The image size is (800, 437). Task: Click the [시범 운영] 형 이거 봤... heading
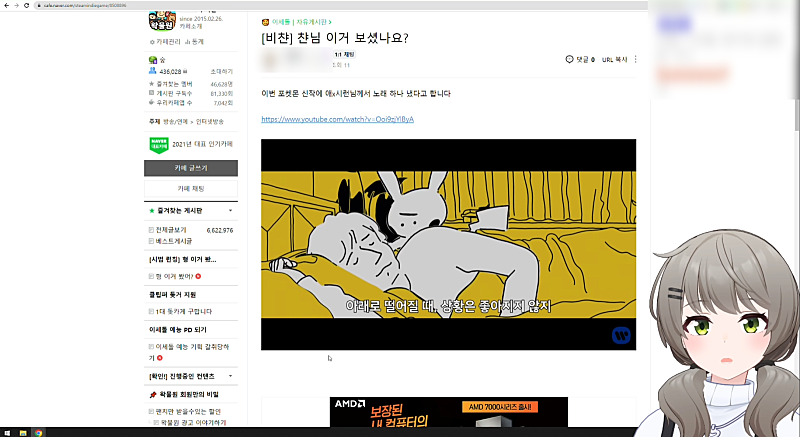click(x=183, y=260)
